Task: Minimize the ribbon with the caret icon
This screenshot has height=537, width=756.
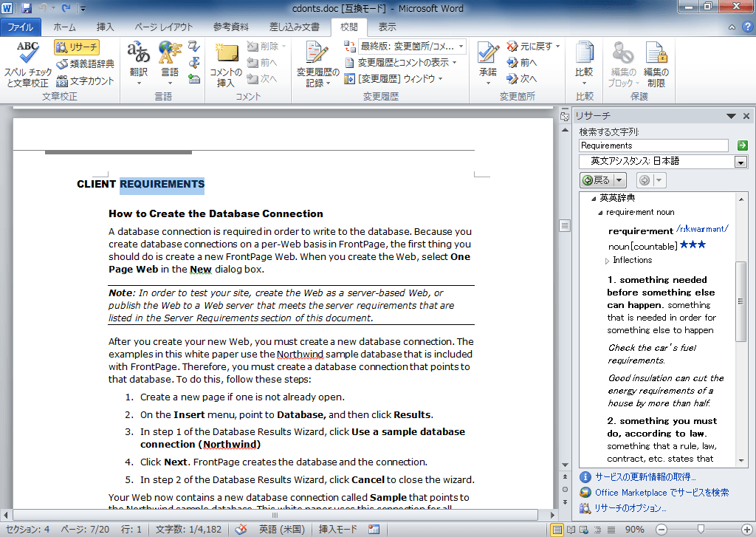Action: [x=732, y=27]
